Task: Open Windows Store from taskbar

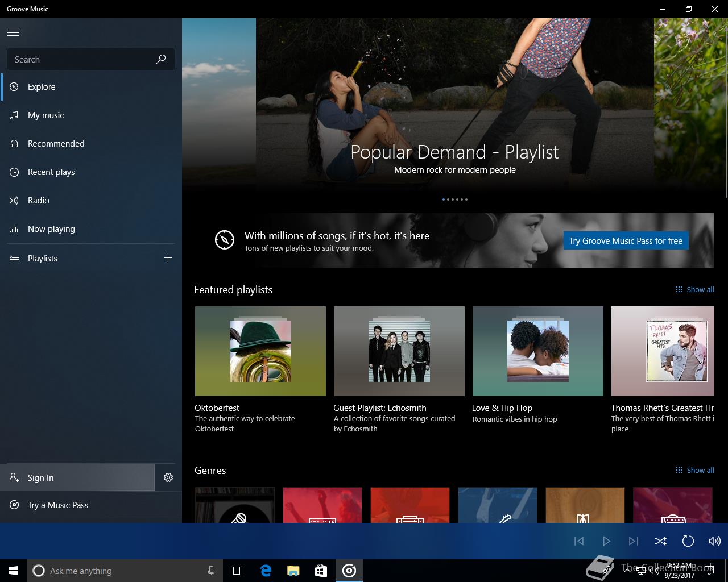Action: click(x=321, y=571)
